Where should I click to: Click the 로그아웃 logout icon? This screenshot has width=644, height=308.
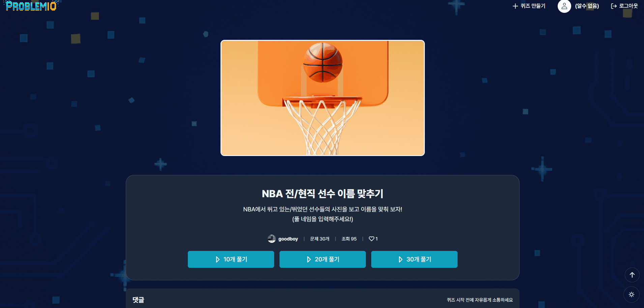614,6
